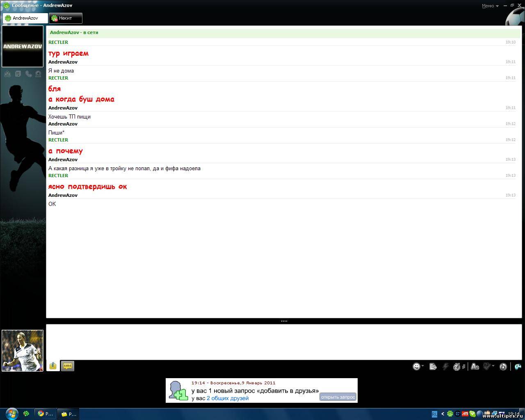Toggle the thumbs-up message mode button

[53, 366]
